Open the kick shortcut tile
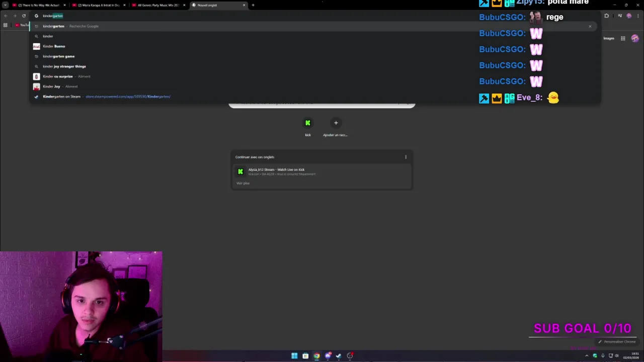This screenshot has width=644, height=362. [x=308, y=127]
